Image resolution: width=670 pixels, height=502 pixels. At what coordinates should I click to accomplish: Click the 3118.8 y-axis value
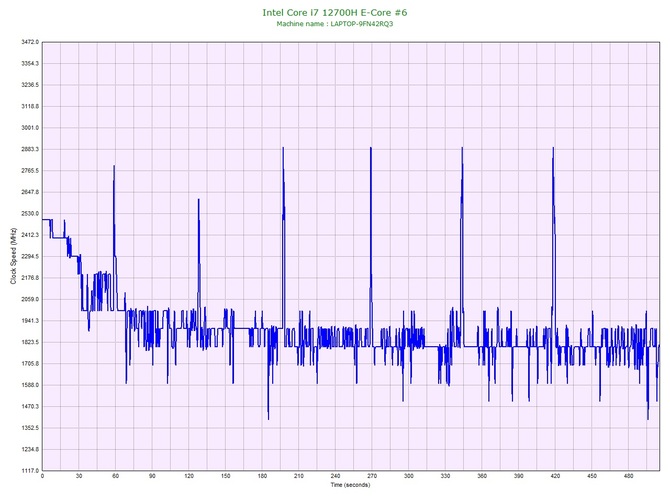(30, 106)
